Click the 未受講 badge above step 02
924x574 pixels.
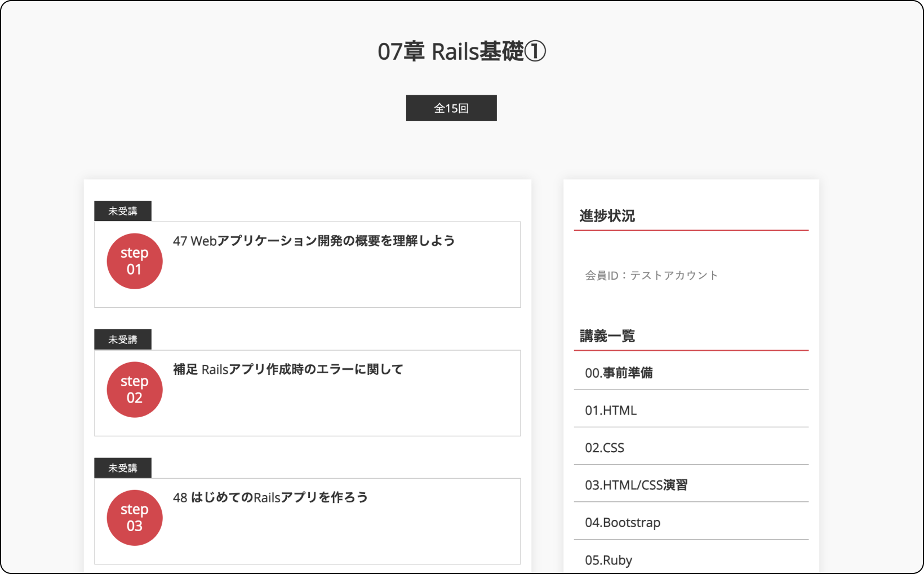(x=123, y=339)
